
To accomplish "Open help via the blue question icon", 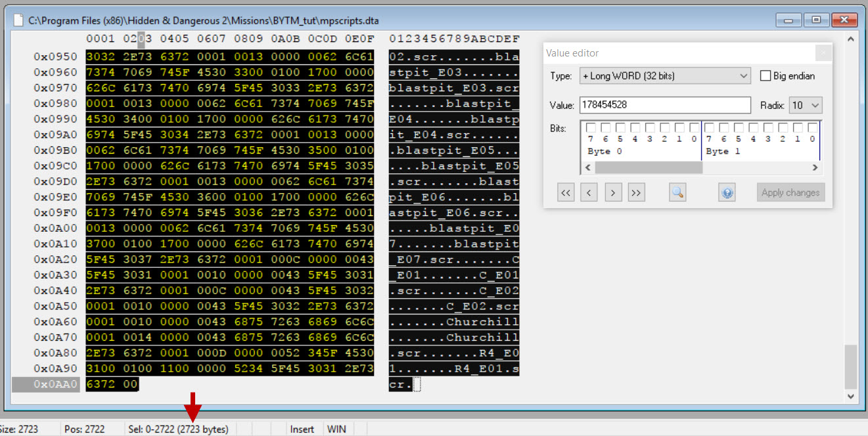I will click(x=727, y=192).
